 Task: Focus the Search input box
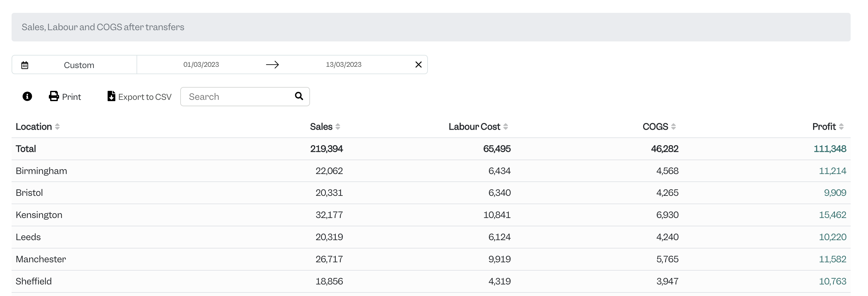tap(245, 97)
